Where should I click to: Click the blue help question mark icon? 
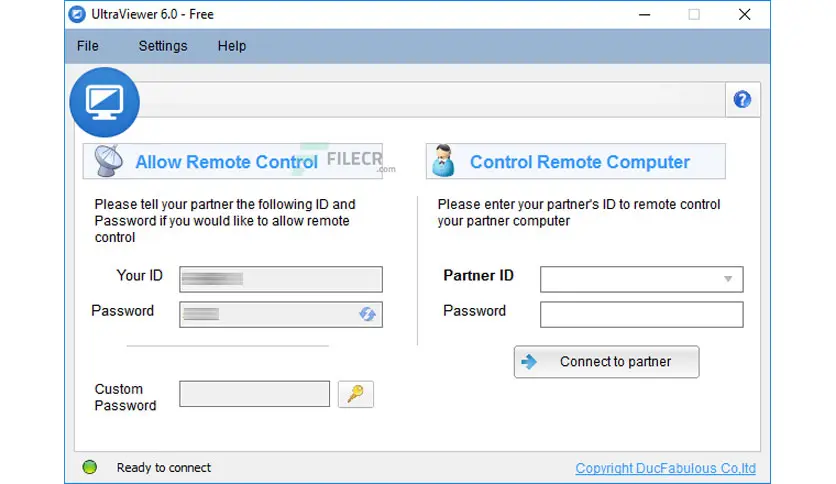pos(742,99)
